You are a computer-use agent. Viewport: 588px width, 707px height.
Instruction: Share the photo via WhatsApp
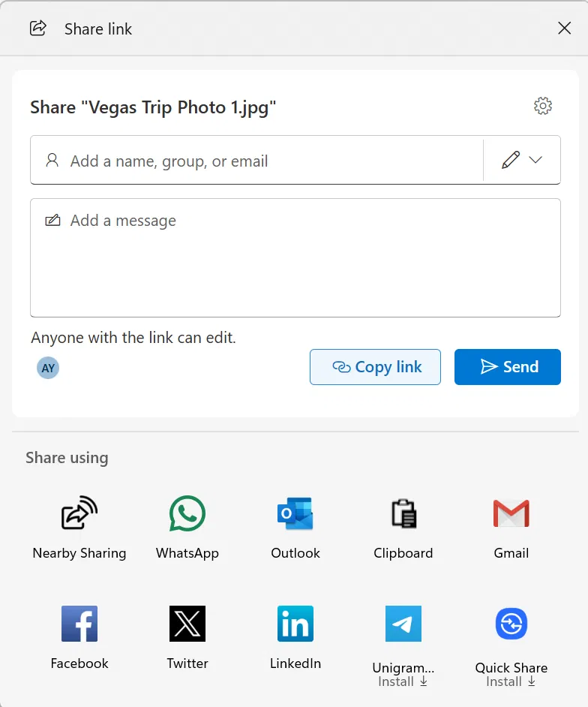(187, 525)
